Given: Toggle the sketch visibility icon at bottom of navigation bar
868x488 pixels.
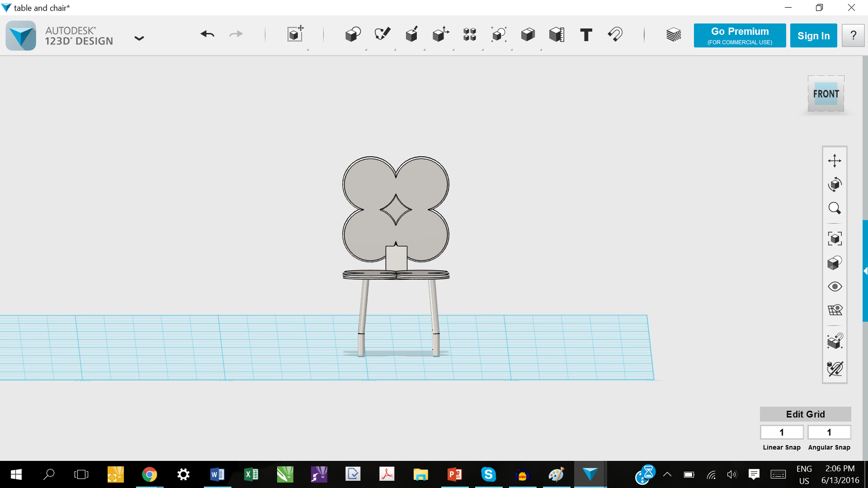Looking at the screenshot, I should [x=835, y=368].
